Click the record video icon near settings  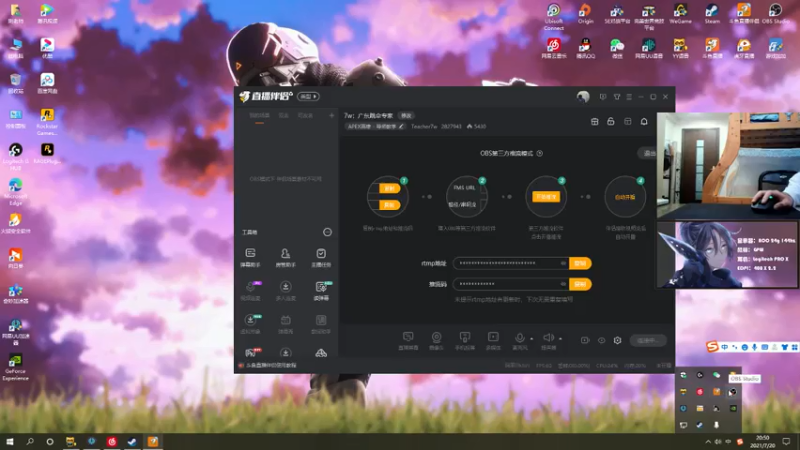[x=585, y=340]
